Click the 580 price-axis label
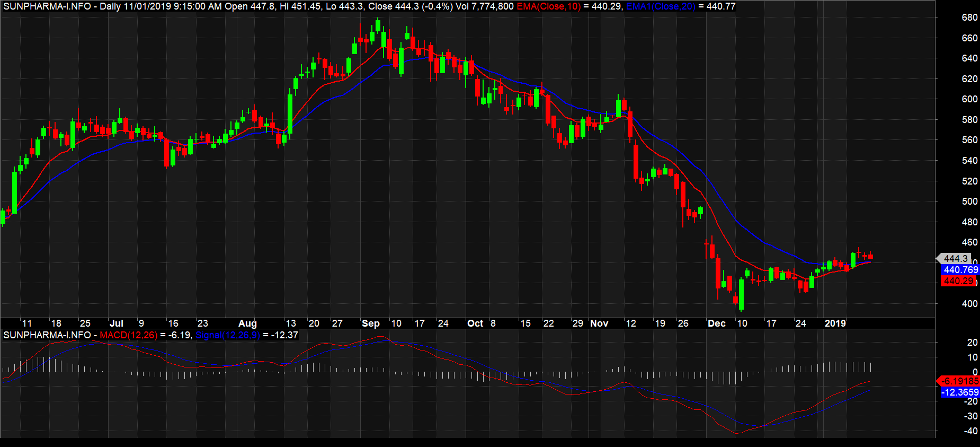The width and height of the screenshot is (980, 447). (969, 120)
